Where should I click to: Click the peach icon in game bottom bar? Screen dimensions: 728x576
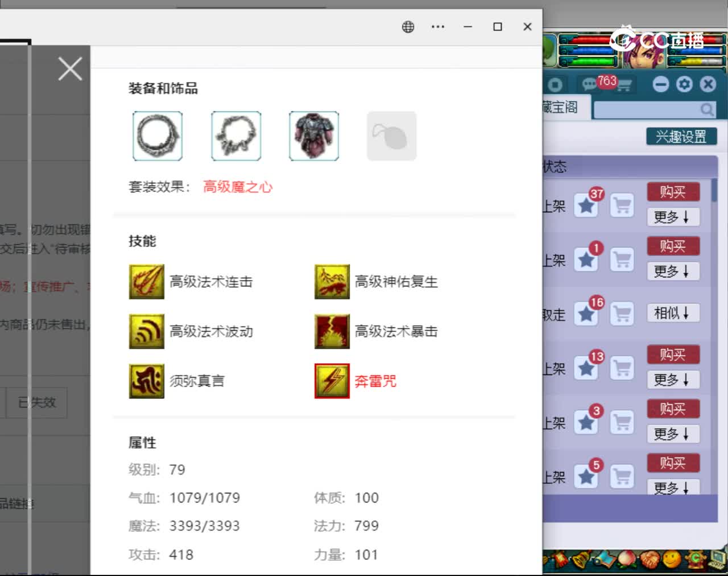click(x=626, y=559)
